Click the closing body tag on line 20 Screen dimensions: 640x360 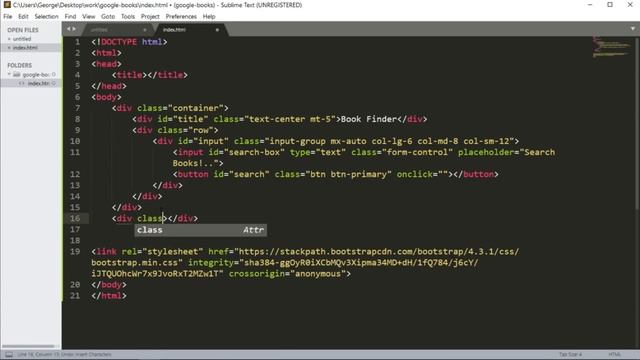point(109,284)
